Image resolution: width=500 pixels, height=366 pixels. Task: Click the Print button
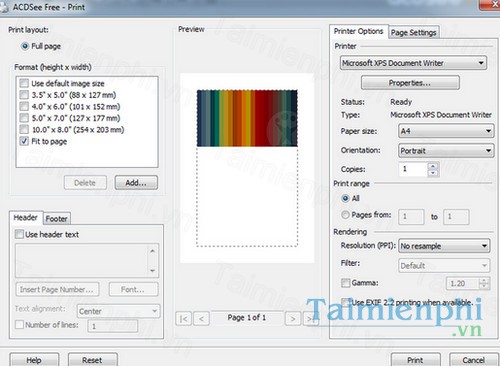[415, 360]
